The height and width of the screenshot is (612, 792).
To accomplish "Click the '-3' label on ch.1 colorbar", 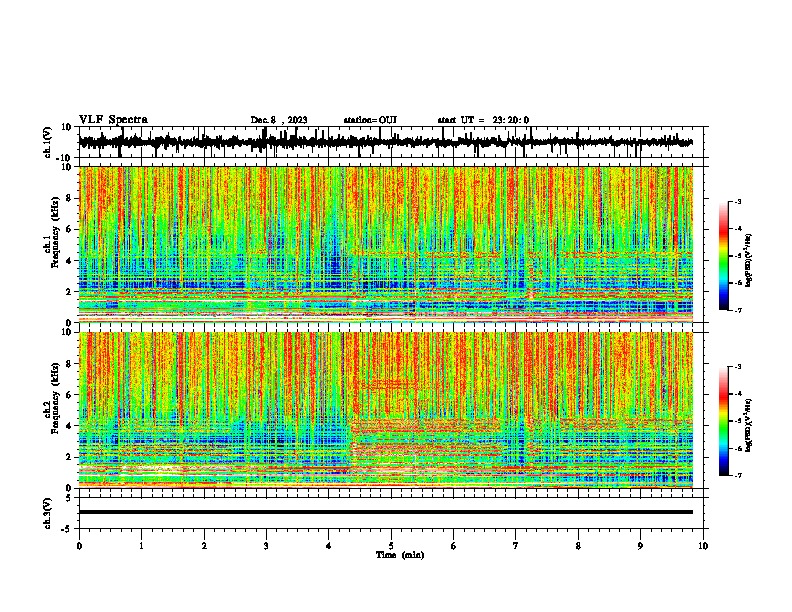I will pos(738,201).
